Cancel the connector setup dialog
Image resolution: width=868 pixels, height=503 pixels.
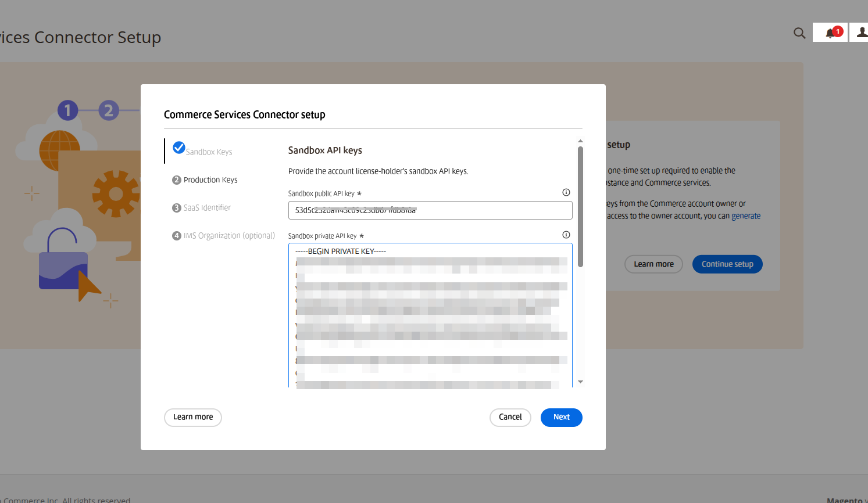(510, 417)
